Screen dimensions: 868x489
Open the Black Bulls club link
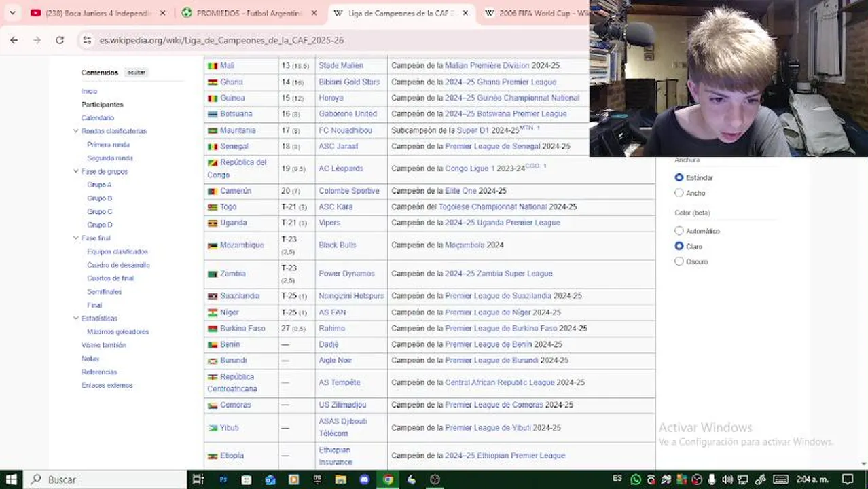[338, 245]
